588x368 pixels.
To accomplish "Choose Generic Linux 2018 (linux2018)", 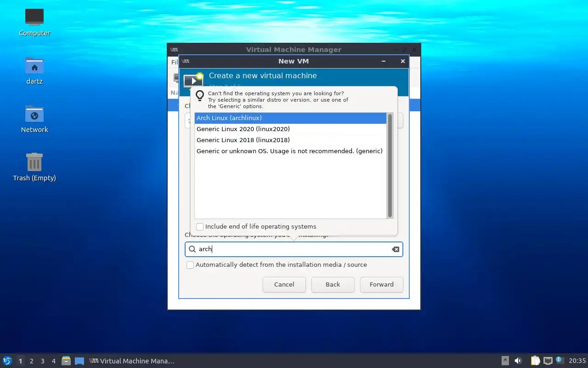I will click(x=290, y=140).
